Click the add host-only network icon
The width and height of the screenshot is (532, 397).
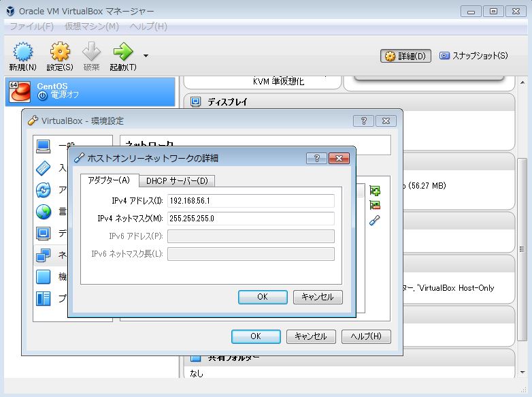375,191
